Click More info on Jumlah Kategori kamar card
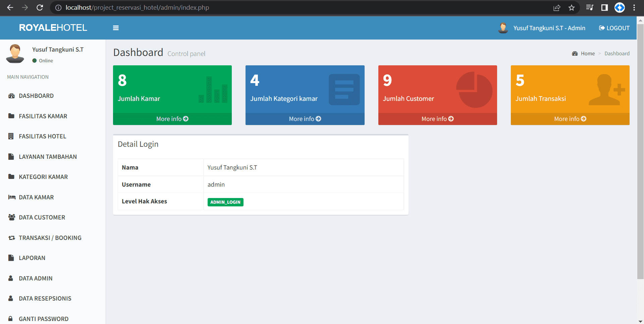This screenshot has width=644, height=324. 305,119
